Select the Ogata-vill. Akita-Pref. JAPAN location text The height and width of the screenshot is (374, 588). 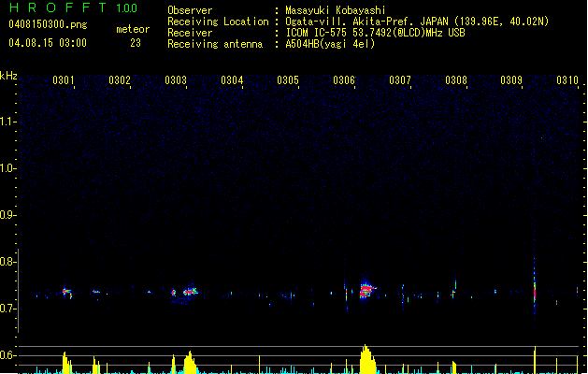[x=417, y=22]
